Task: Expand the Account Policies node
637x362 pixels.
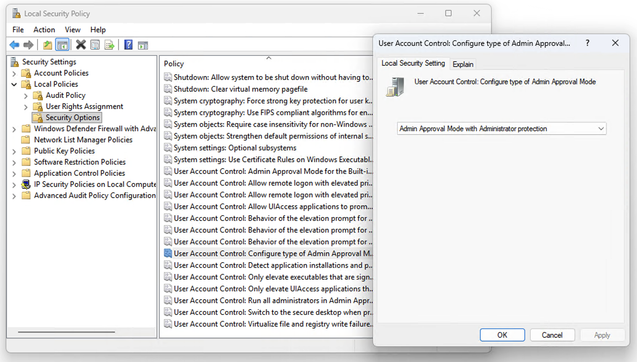Action: click(14, 74)
